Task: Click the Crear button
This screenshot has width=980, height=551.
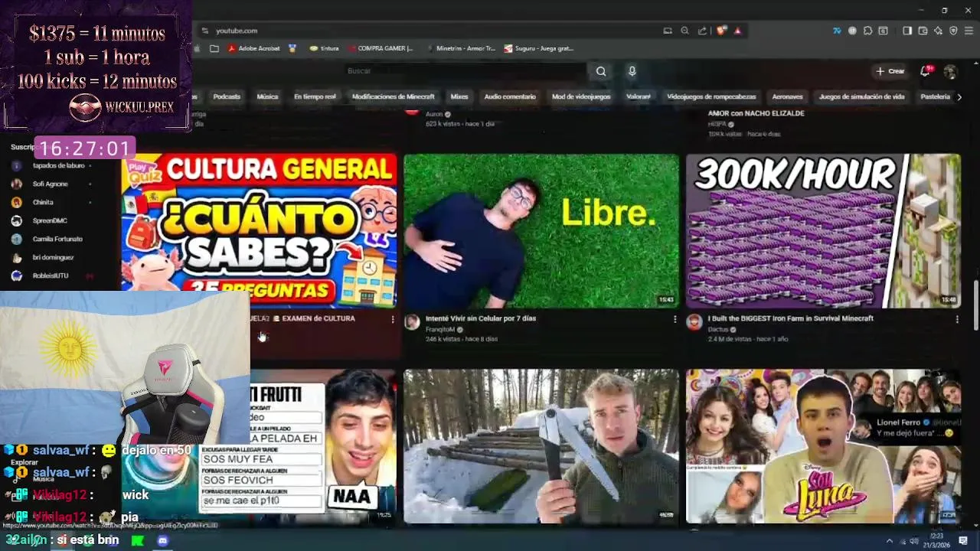Action: [890, 71]
